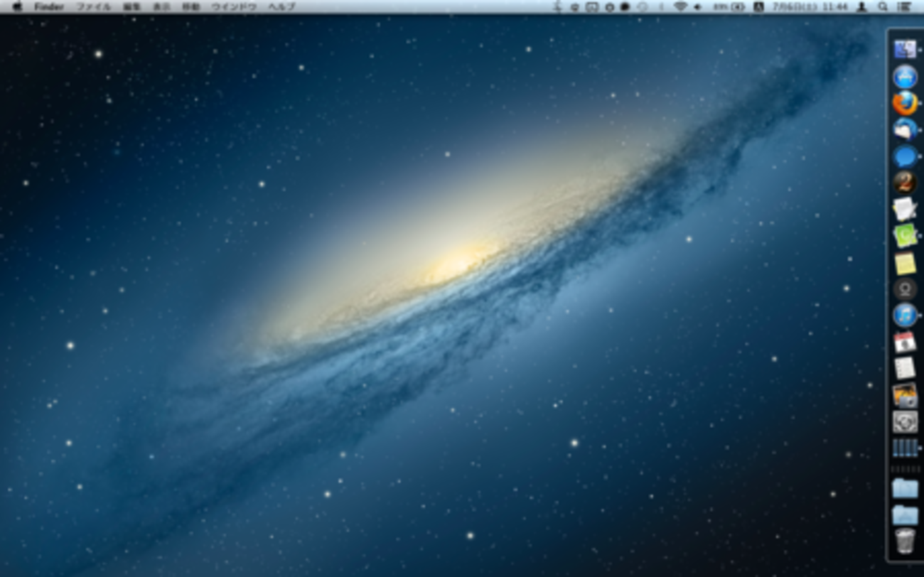This screenshot has width=924, height=577.
Task: Open the yellow Stickies notes app
Action: pyautogui.click(x=904, y=263)
